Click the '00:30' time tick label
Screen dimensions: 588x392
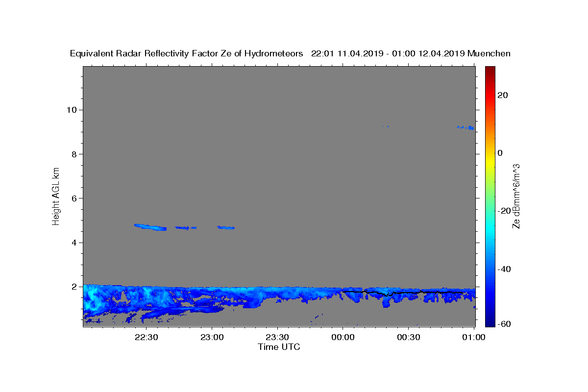click(409, 338)
